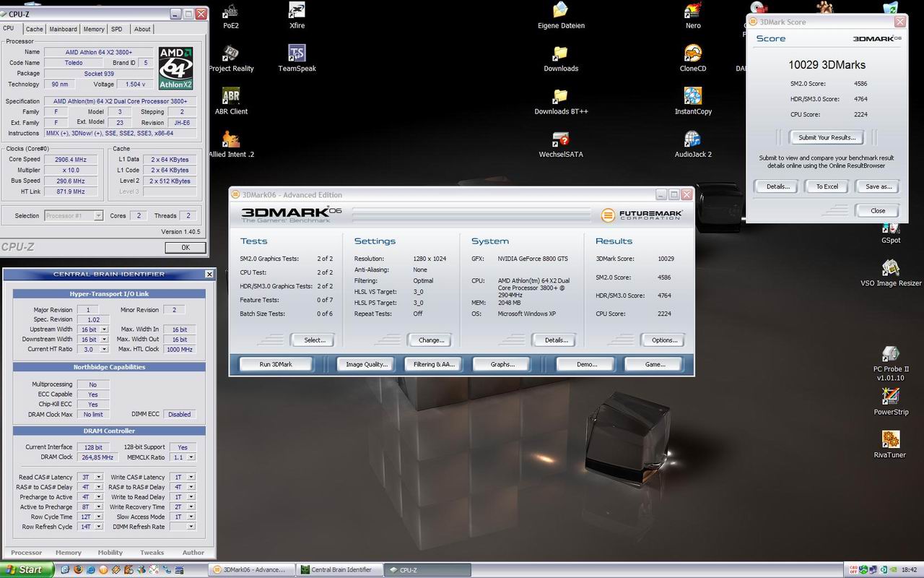This screenshot has width=924, height=578.
Task: Open the About tab in CPU-Z
Action: pyautogui.click(x=142, y=30)
